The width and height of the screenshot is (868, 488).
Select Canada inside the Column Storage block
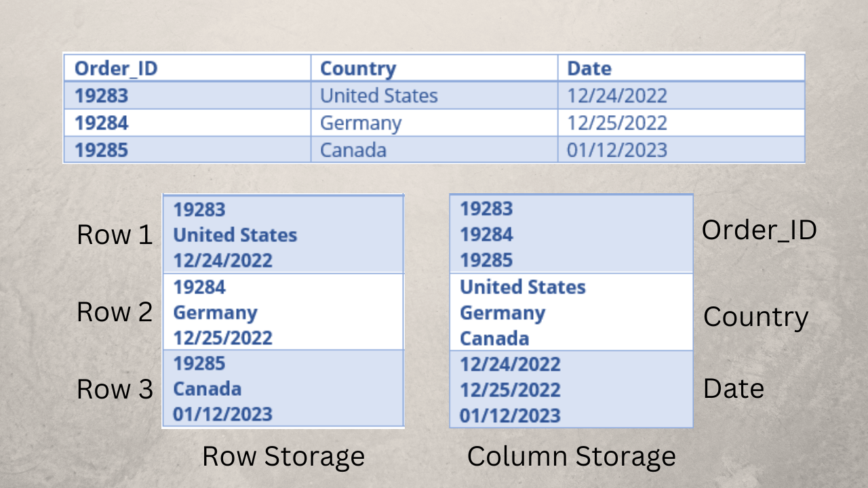[x=494, y=338]
